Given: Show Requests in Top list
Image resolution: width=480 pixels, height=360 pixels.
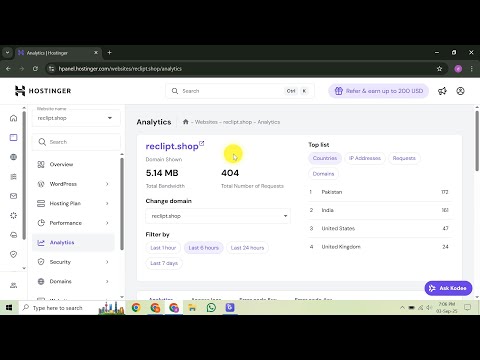Looking at the screenshot, I should 404,158.
